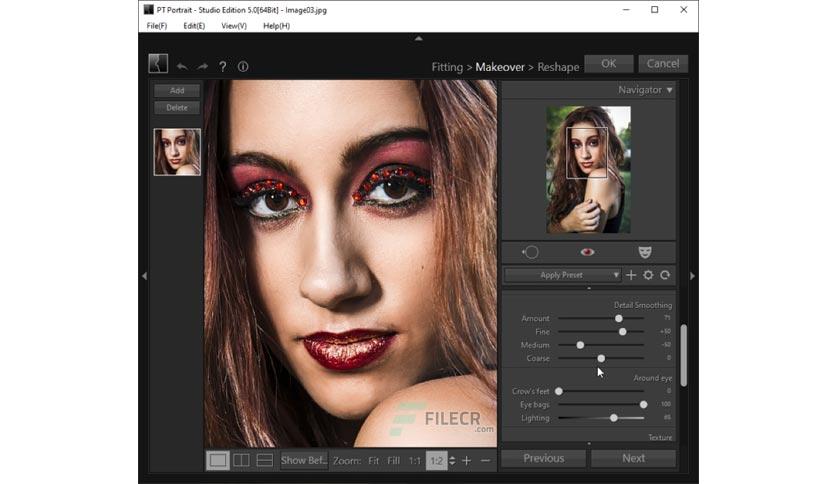The image size is (836, 484).
Task: Click the Crow's feet slider handle
Action: pos(559,391)
